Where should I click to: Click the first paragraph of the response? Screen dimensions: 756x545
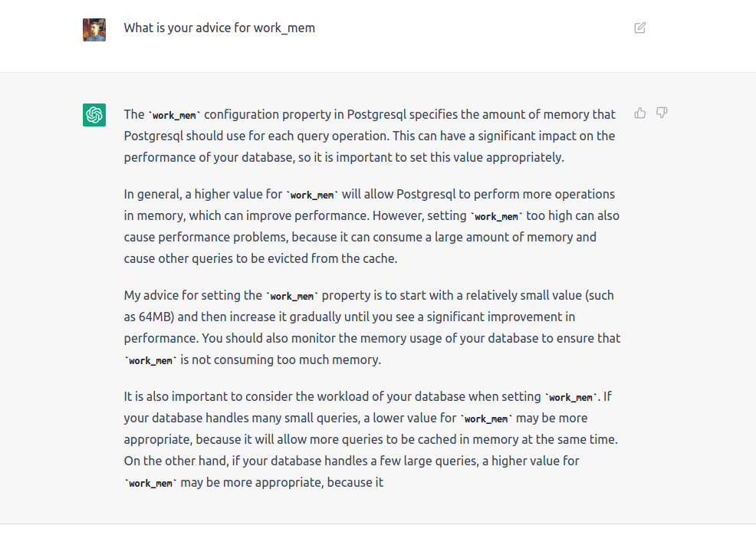pyautogui.click(x=368, y=136)
